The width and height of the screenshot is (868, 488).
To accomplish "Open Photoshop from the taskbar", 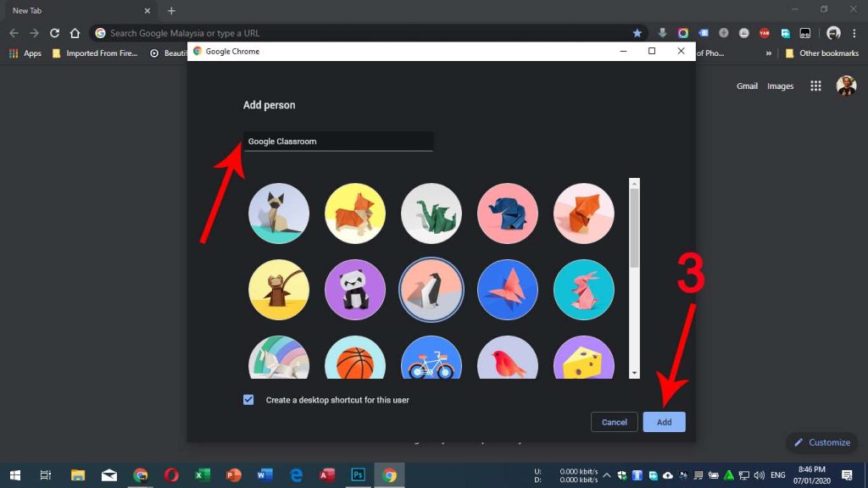I will click(x=359, y=474).
